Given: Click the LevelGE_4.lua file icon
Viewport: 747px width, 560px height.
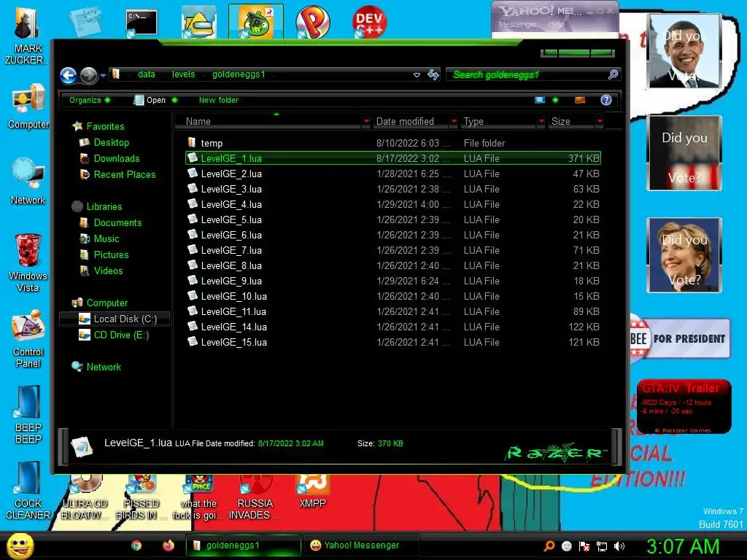Looking at the screenshot, I should pyautogui.click(x=193, y=204).
